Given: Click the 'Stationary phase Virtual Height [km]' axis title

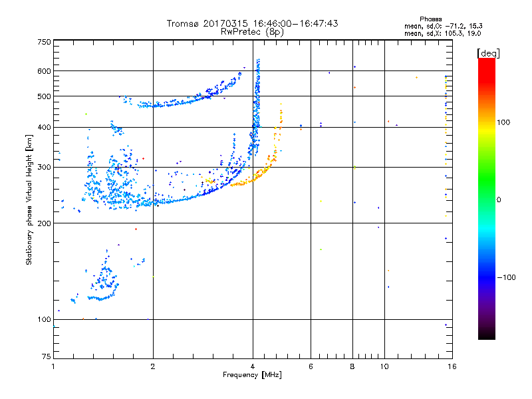Looking at the screenshot, I should coord(29,199).
